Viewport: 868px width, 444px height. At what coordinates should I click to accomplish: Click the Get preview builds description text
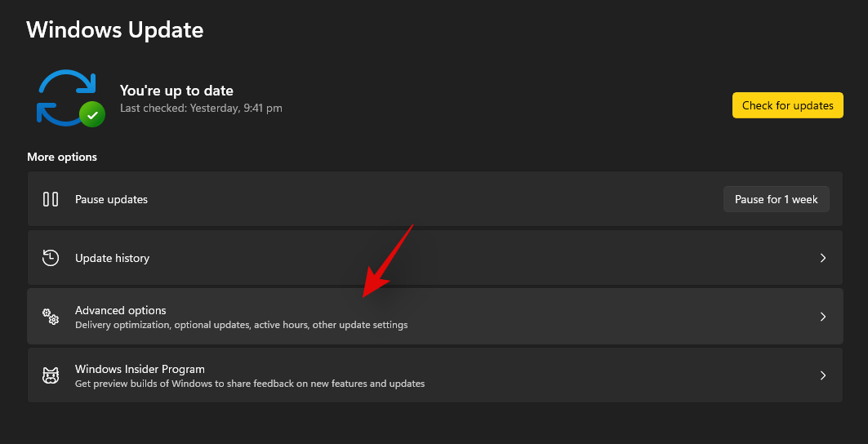pos(250,384)
